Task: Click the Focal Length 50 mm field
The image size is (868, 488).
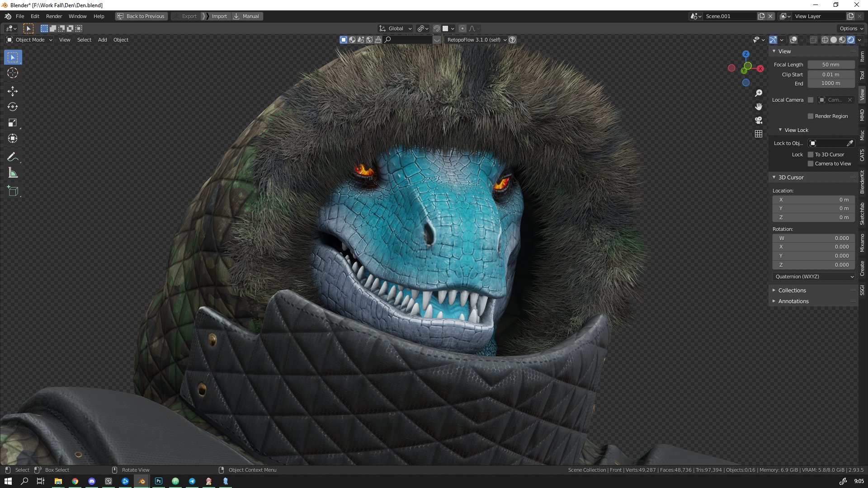Action: click(x=831, y=65)
